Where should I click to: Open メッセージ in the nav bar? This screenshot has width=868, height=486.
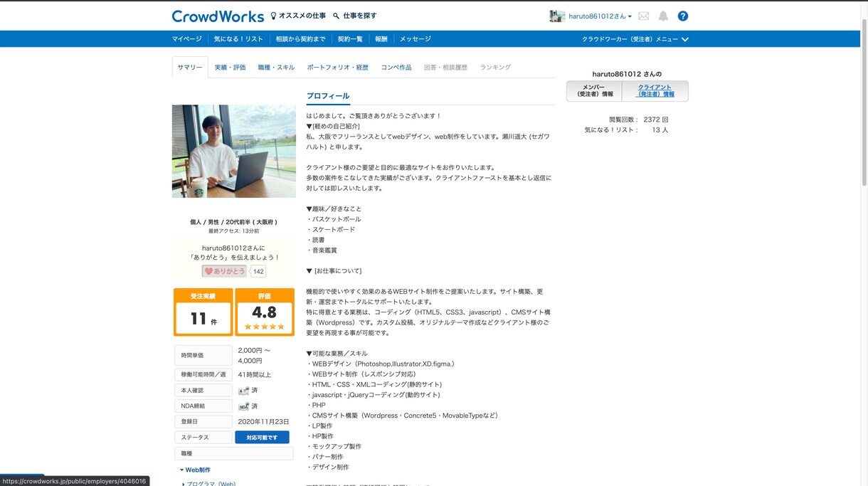(x=416, y=39)
